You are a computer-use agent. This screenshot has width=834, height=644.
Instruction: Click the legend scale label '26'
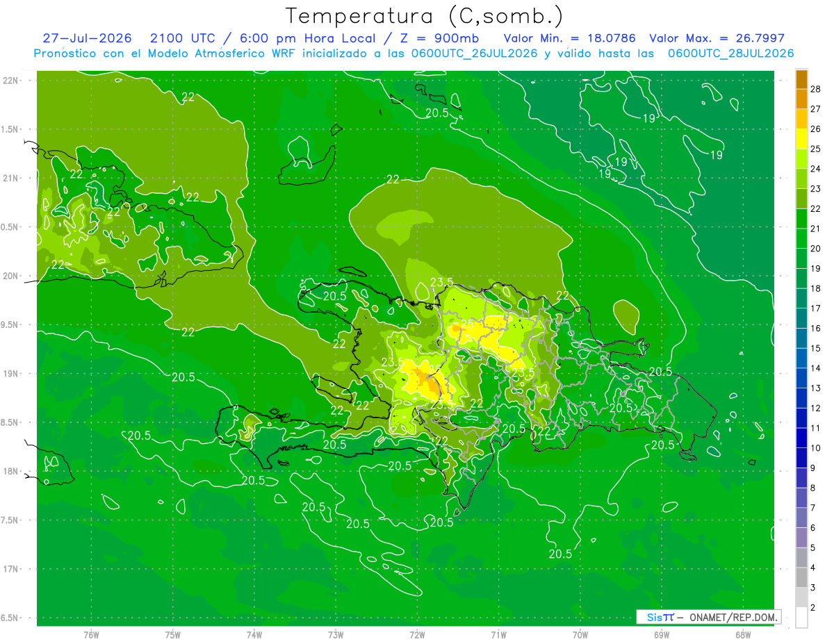(x=817, y=129)
